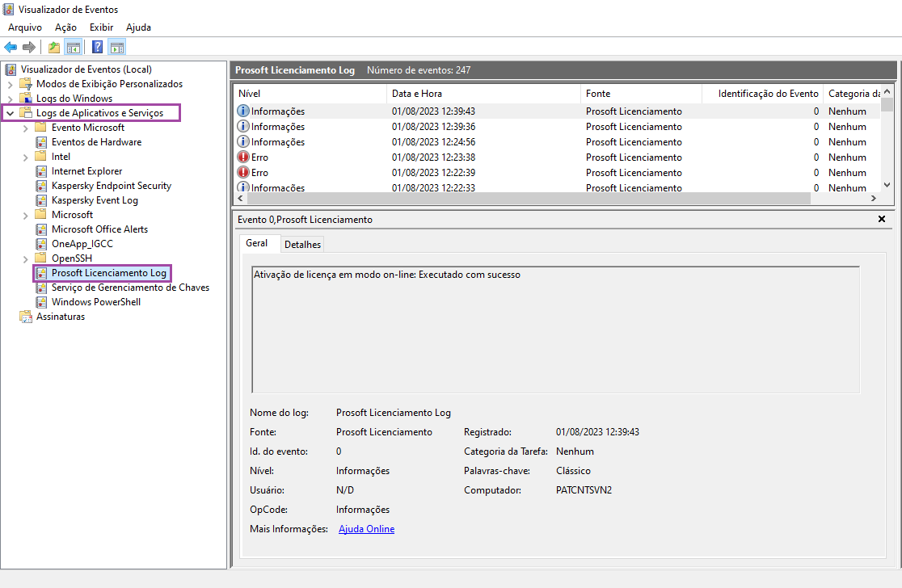The height and width of the screenshot is (588, 902).
Task: Click the Logs do Windows folder icon
Action: [x=25, y=99]
